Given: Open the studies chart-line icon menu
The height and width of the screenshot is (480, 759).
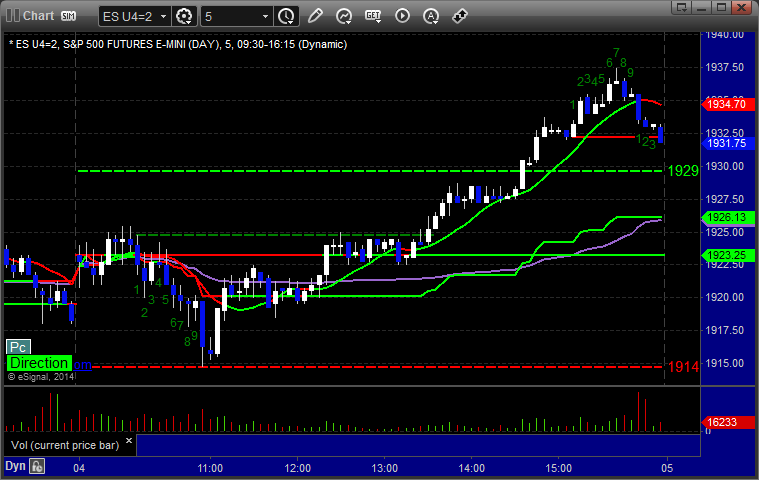Looking at the screenshot, I should pos(344,16).
